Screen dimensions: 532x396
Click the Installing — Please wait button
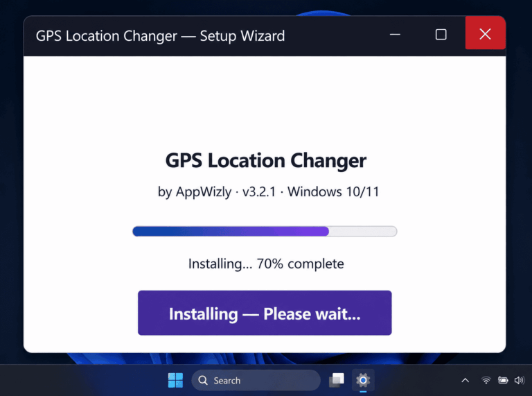265,313
